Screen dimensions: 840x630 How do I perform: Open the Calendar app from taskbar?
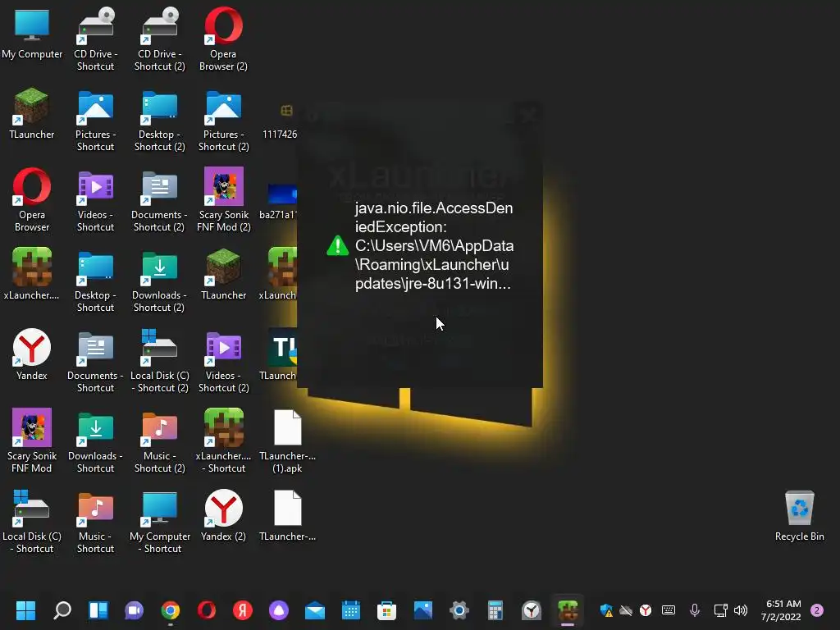(x=351, y=610)
